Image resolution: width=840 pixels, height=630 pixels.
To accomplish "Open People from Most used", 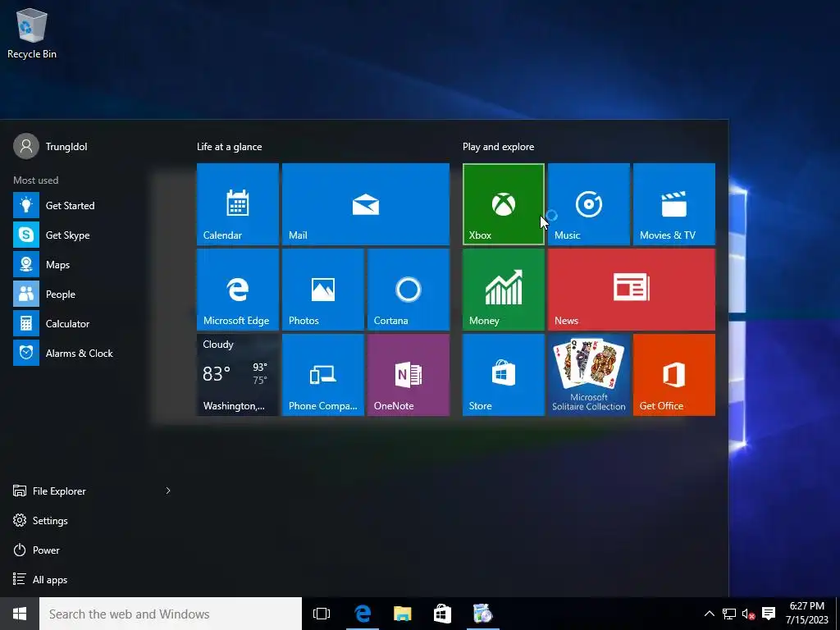I will tap(91, 294).
